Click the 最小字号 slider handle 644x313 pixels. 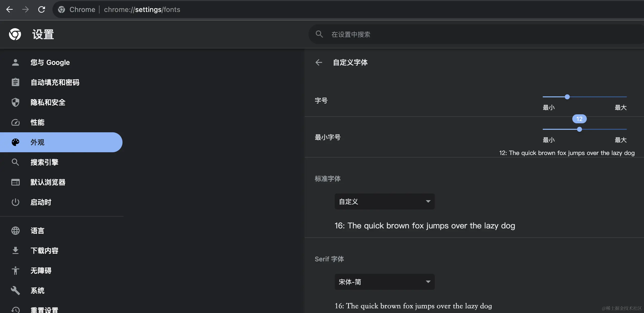pos(579,129)
